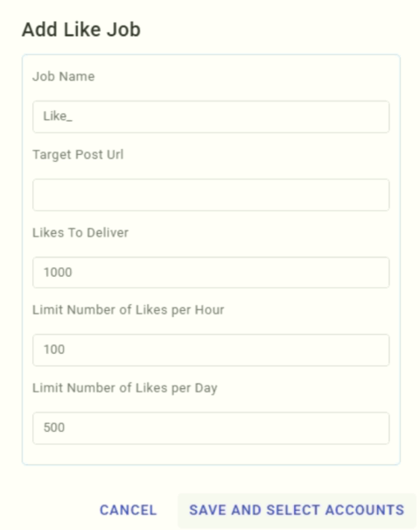Click the Target Post Url label
Image resolution: width=420 pixels, height=530 pixels.
(78, 154)
